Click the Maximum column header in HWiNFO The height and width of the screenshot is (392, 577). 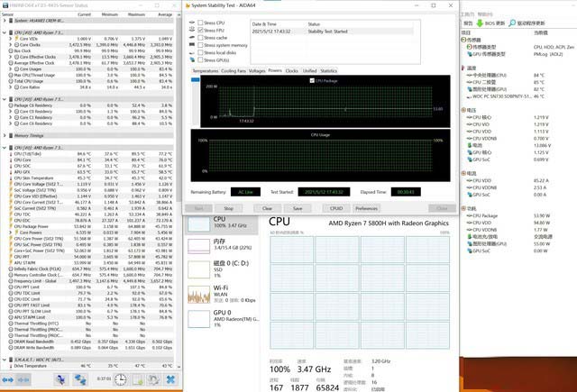[x=136, y=14]
